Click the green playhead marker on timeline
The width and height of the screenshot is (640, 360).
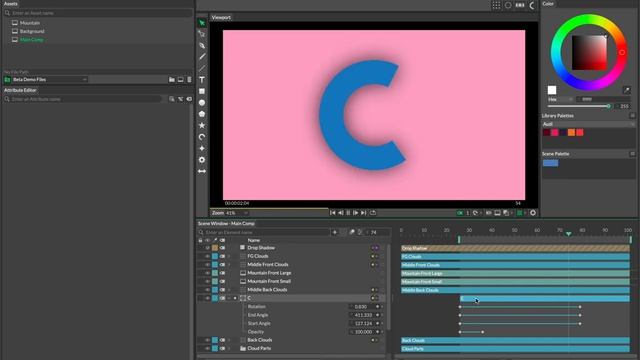(x=568, y=233)
